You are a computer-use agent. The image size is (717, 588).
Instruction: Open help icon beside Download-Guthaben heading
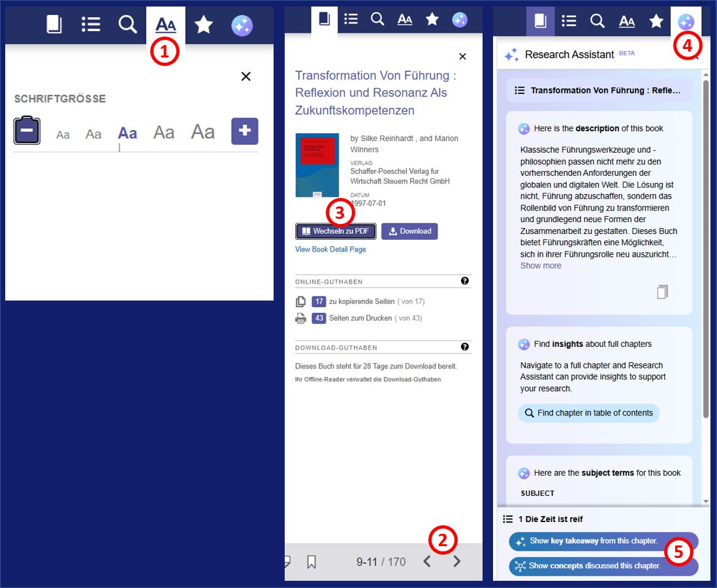(464, 347)
